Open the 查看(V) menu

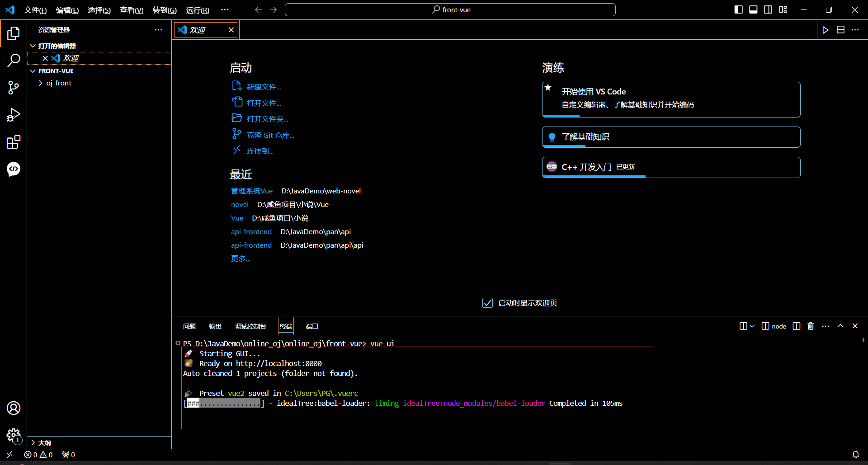[132, 10]
